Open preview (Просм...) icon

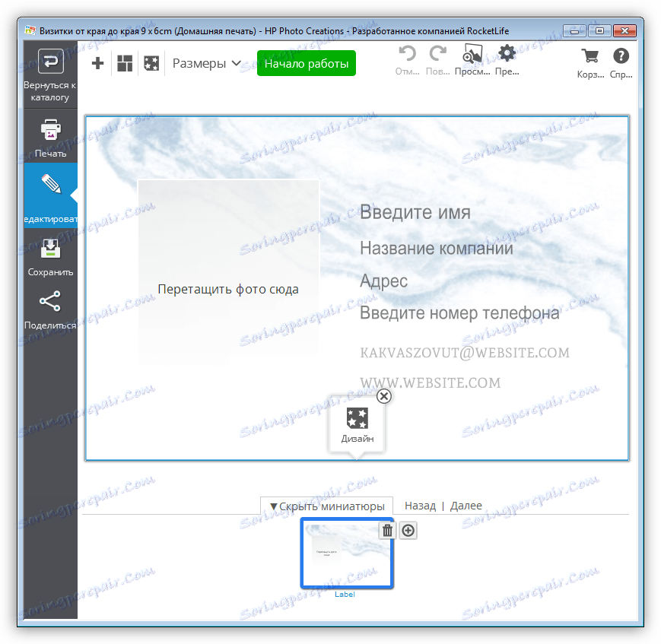[472, 60]
